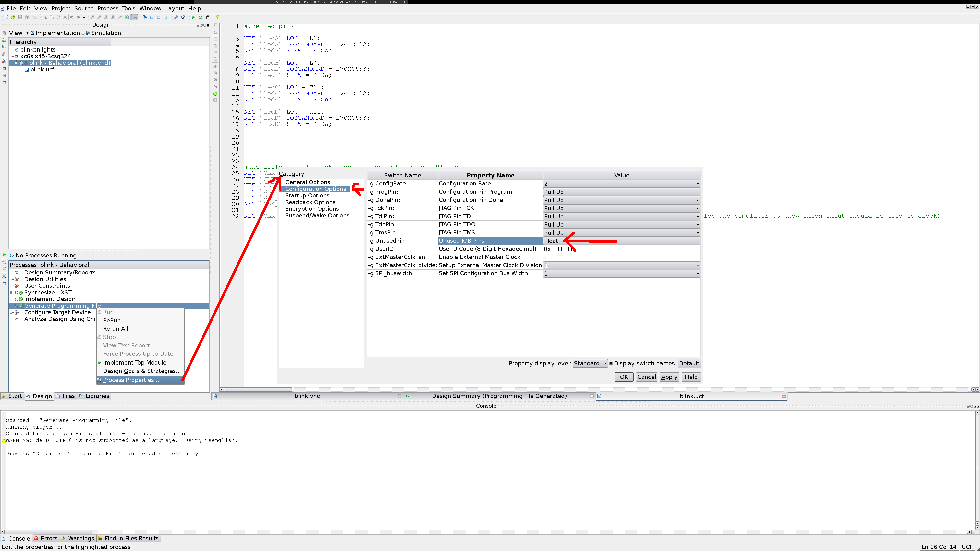This screenshot has width=980, height=551.
Task: Click the What's This help cursor icon
Action: (x=183, y=17)
